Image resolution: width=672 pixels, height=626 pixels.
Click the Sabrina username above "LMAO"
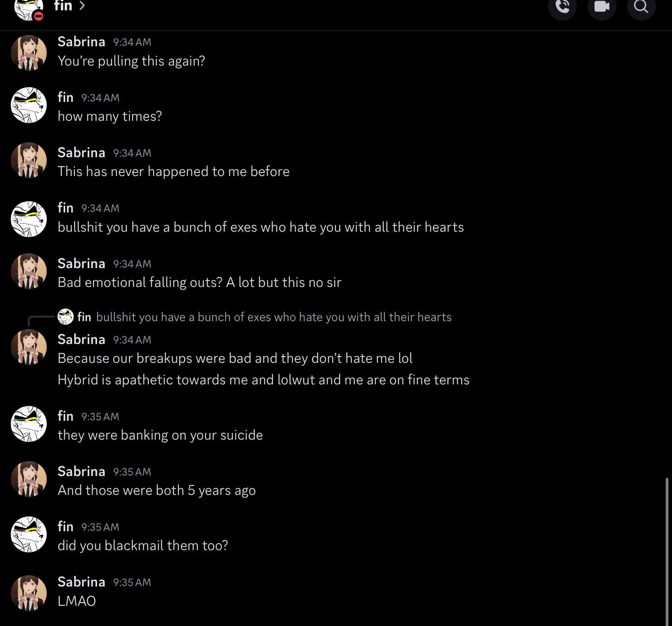(81, 582)
